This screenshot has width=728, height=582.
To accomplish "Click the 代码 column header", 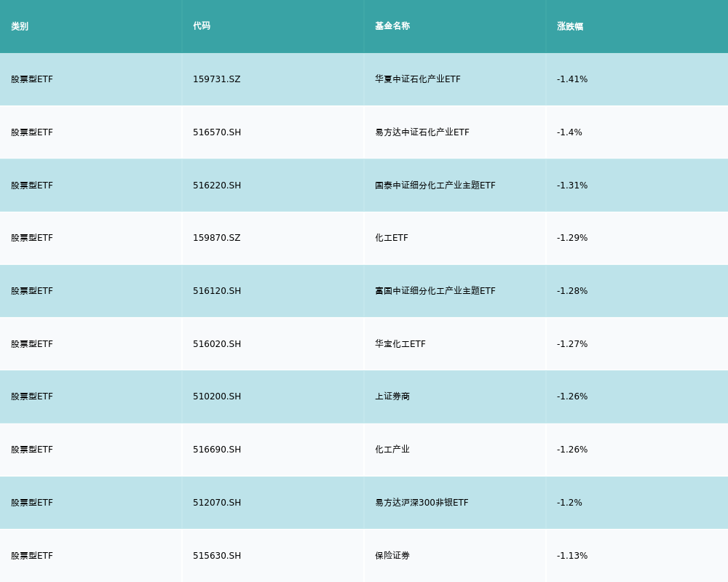I will pyautogui.click(x=202, y=26).
